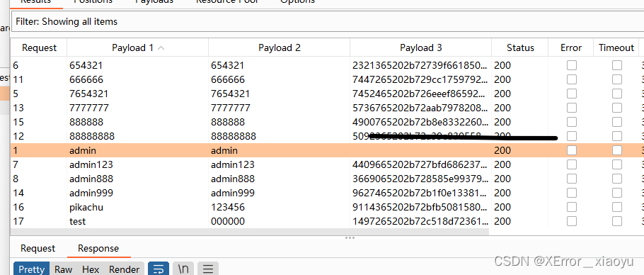Sort by Payload 3 column header
The height and width of the screenshot is (275, 644).
420,47
